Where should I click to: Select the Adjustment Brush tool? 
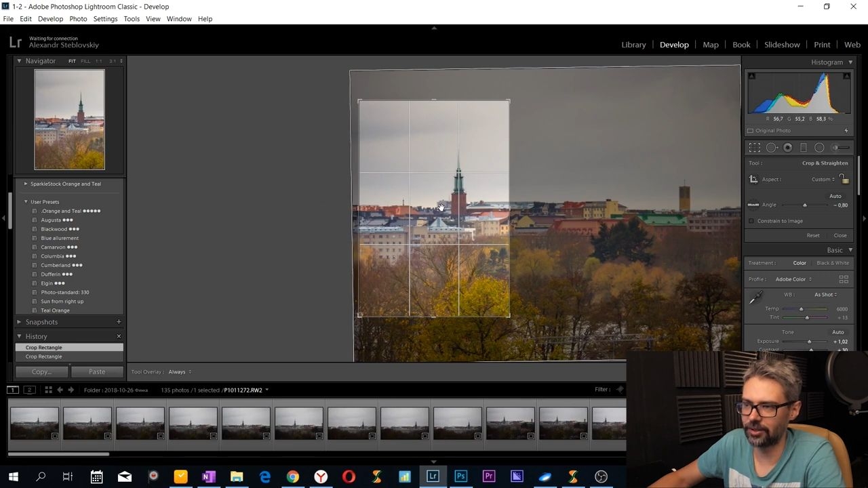point(841,148)
